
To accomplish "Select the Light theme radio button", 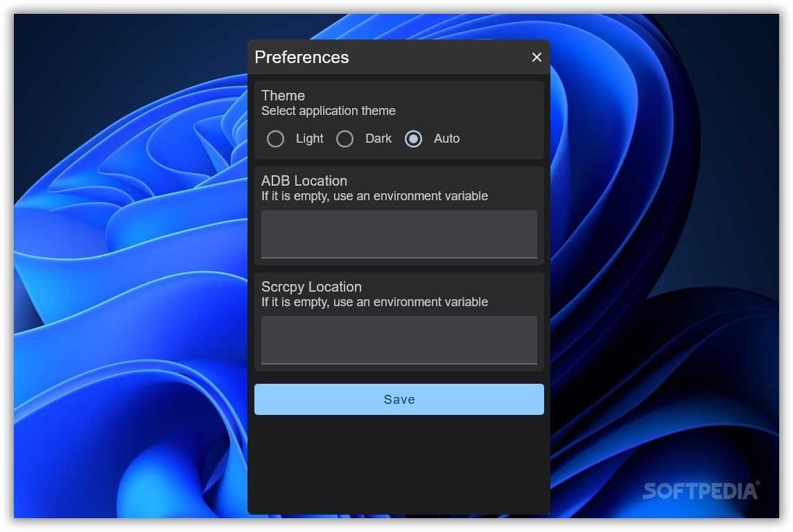I will point(276,139).
